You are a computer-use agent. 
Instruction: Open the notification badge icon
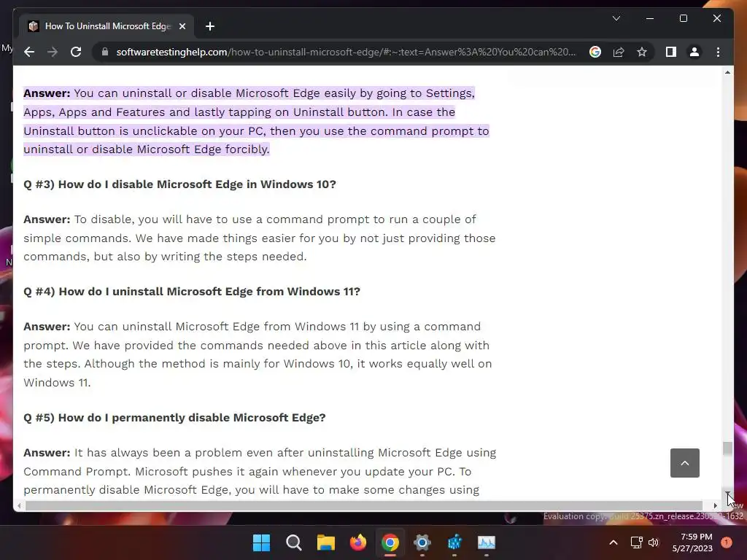(726, 542)
